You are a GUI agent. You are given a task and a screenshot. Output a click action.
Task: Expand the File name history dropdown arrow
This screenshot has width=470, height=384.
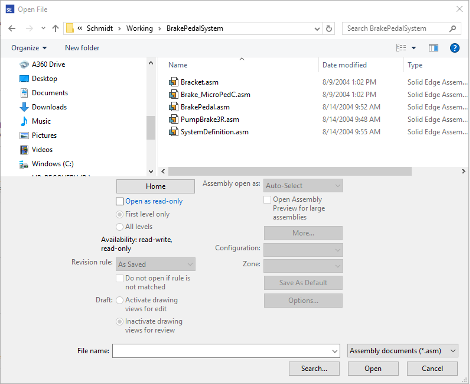coord(334,351)
